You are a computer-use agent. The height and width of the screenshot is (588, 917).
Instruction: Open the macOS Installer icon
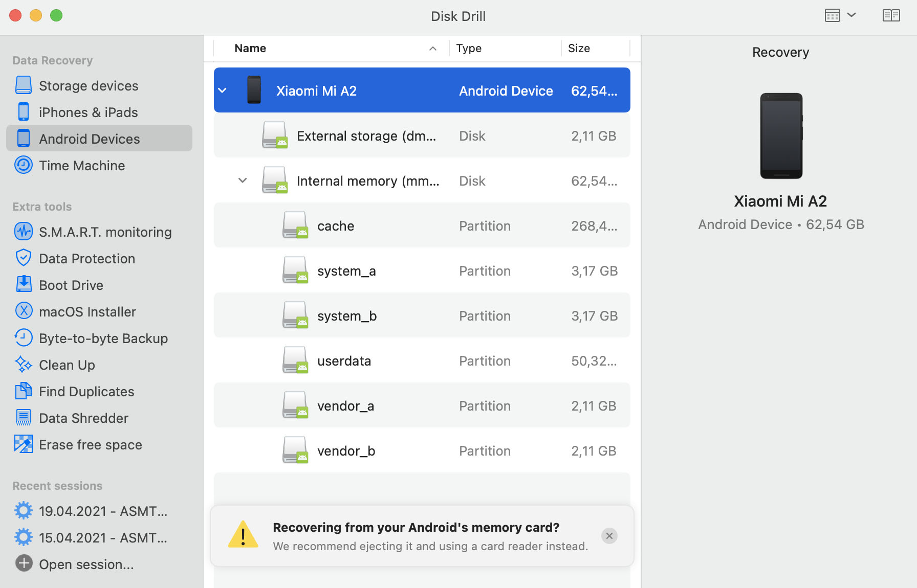24,311
